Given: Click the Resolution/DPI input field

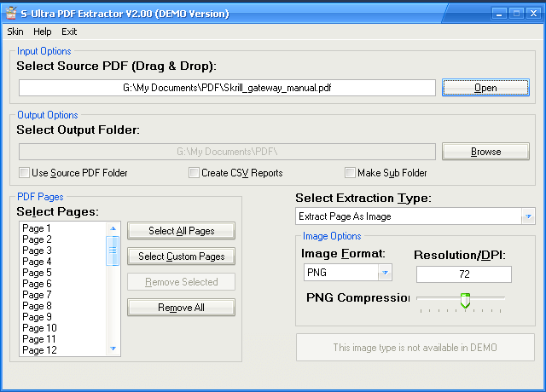Looking at the screenshot, I should pyautogui.click(x=463, y=274).
